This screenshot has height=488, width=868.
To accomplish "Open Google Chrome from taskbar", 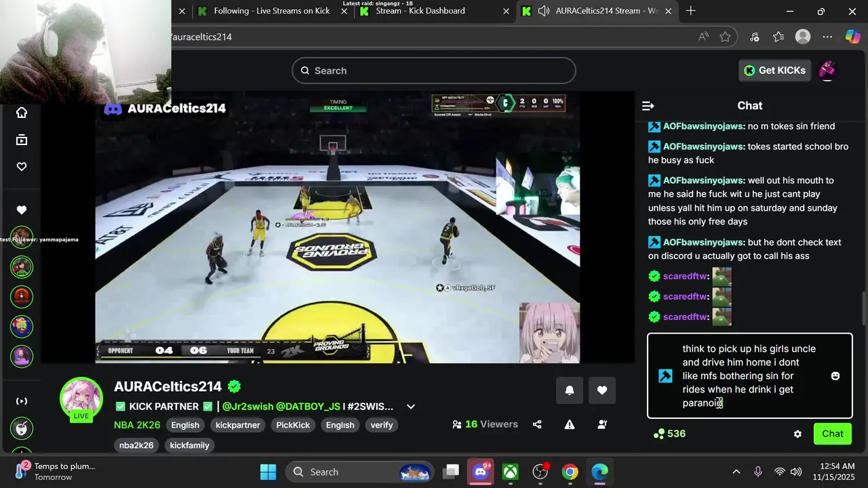I will coord(570,472).
